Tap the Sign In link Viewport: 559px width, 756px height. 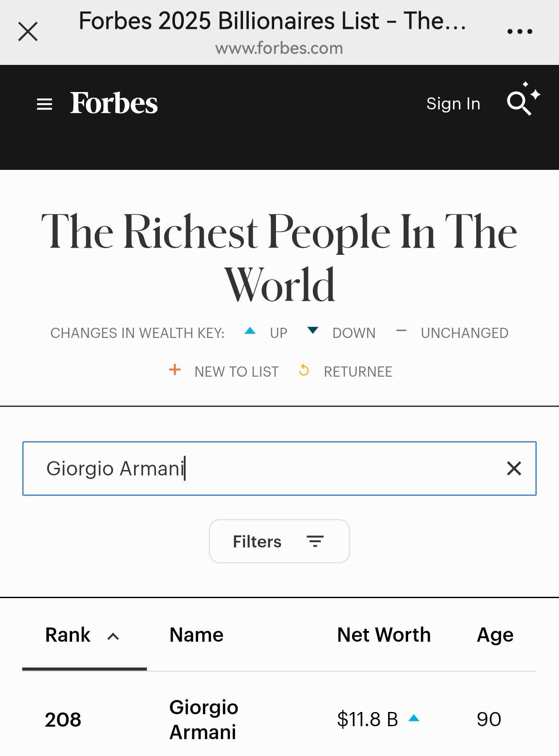(453, 104)
